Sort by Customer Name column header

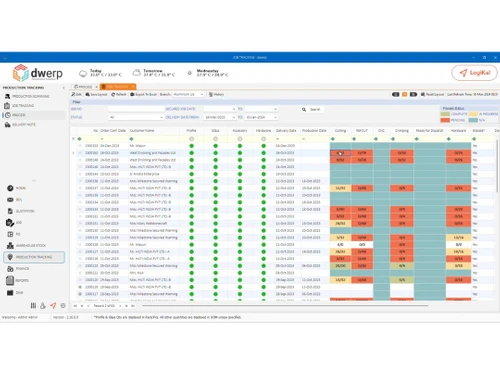(142, 131)
